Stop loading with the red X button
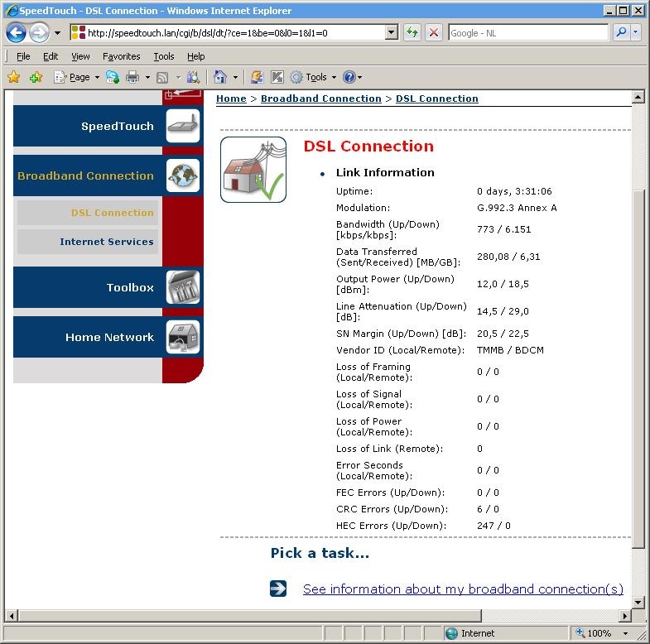This screenshot has height=644, width=650. tap(434, 32)
